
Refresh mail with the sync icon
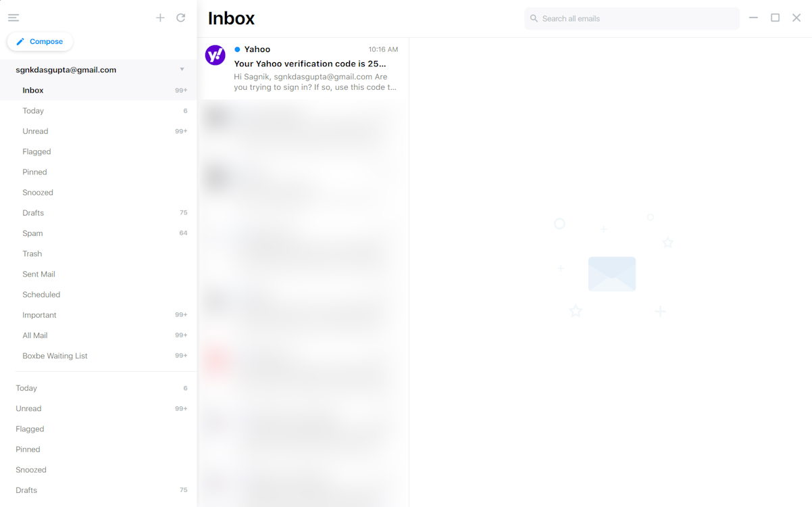click(180, 18)
